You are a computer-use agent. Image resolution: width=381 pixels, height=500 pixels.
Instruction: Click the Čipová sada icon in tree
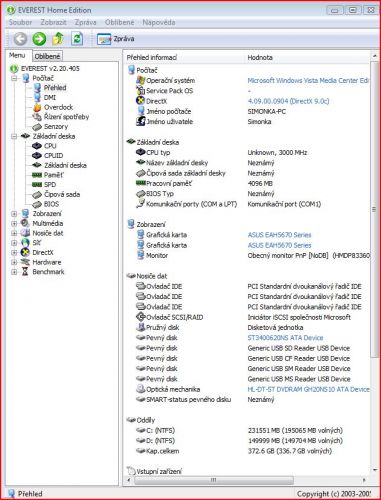tap(37, 195)
